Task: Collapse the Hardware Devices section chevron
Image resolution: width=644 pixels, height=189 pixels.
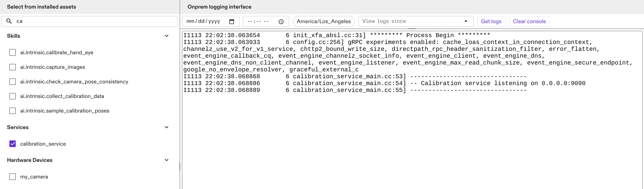Action: click(x=167, y=160)
